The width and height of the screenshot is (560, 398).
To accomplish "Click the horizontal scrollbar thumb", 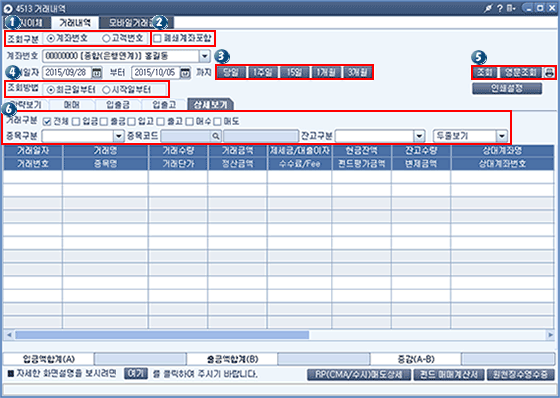I will tap(162, 335).
